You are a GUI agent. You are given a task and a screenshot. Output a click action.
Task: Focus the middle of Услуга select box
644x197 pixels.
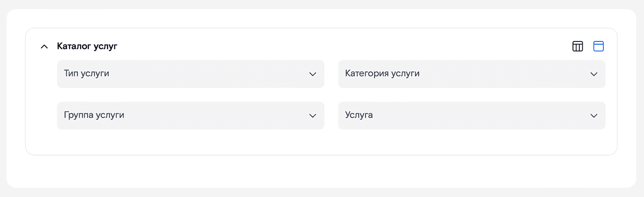tap(472, 115)
